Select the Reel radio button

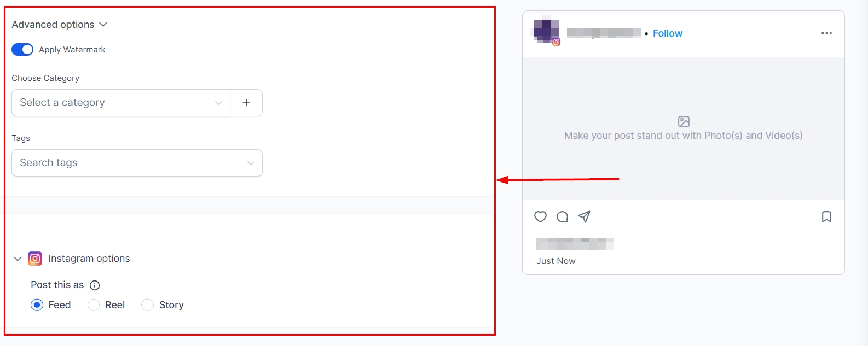click(x=94, y=305)
